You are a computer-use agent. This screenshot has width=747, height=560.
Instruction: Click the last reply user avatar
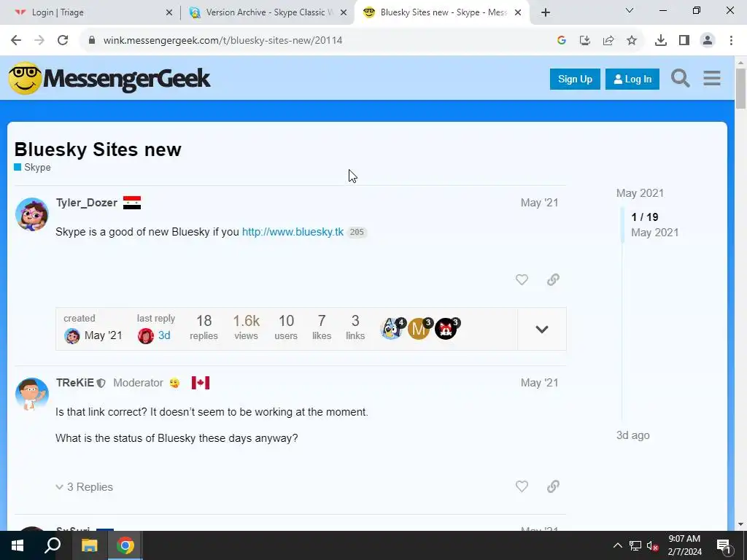point(146,335)
